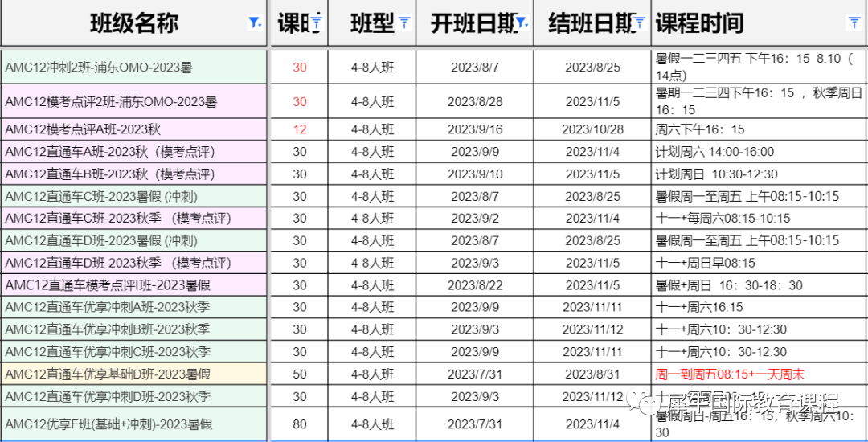Select the 班型 header text

[373, 23]
